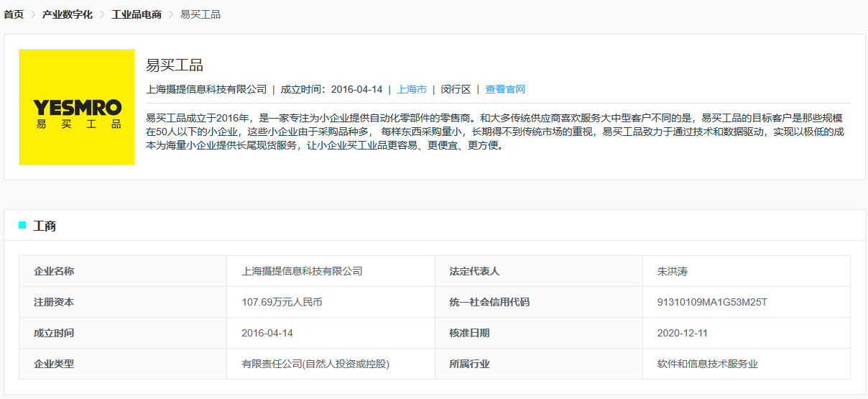The width and height of the screenshot is (868, 399).
Task: Click the chevron after 工业品电商
Action: coord(171,14)
